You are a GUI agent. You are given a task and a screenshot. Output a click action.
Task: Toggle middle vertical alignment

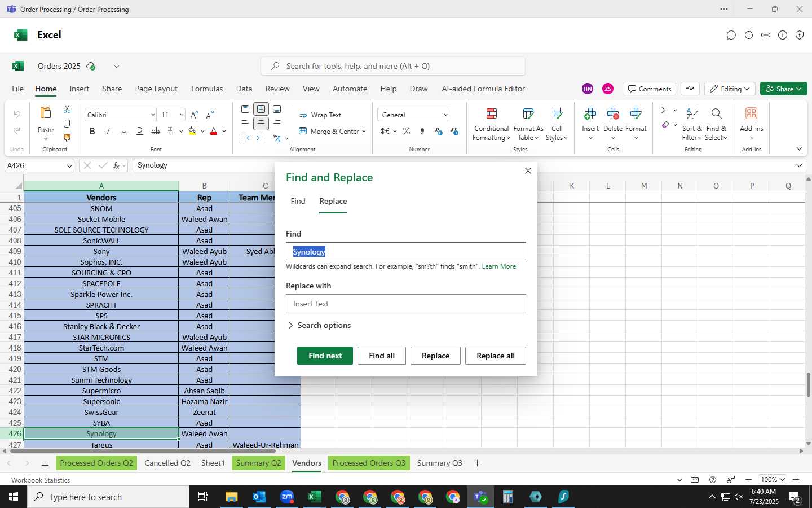click(261, 109)
